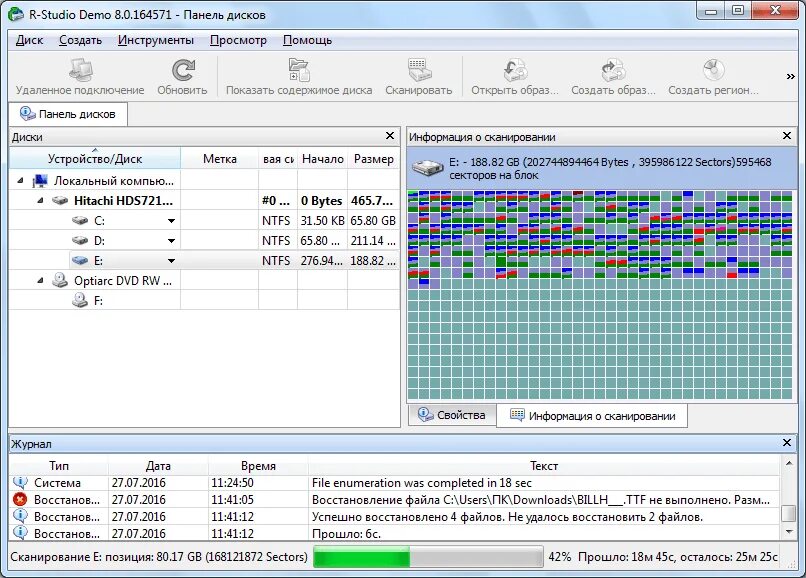Open the Помощь menu

(307, 40)
